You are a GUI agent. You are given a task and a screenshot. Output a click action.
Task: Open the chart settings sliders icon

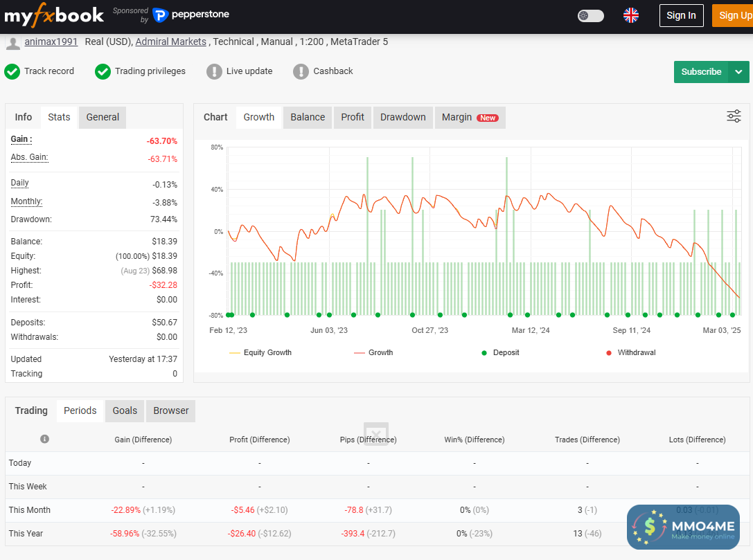pyautogui.click(x=734, y=116)
